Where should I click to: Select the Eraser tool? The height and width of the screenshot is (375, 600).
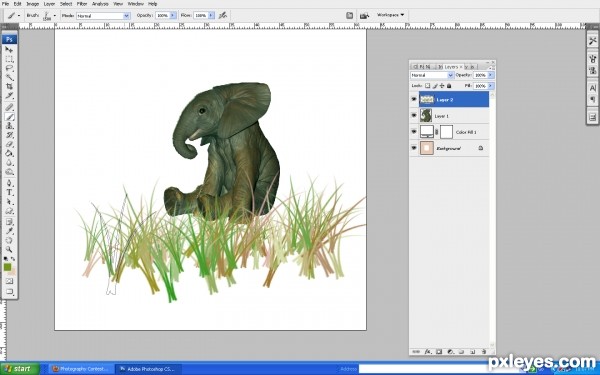[9, 144]
